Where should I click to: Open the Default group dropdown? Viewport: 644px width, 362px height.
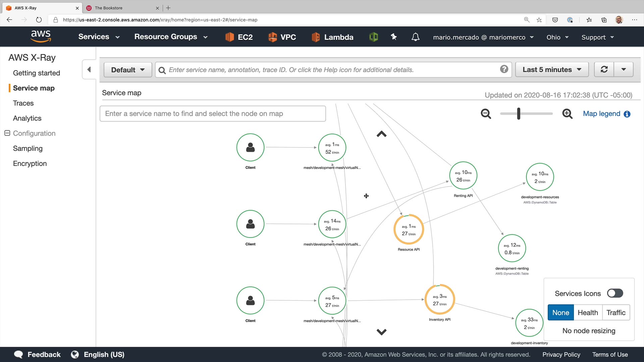pyautogui.click(x=128, y=70)
